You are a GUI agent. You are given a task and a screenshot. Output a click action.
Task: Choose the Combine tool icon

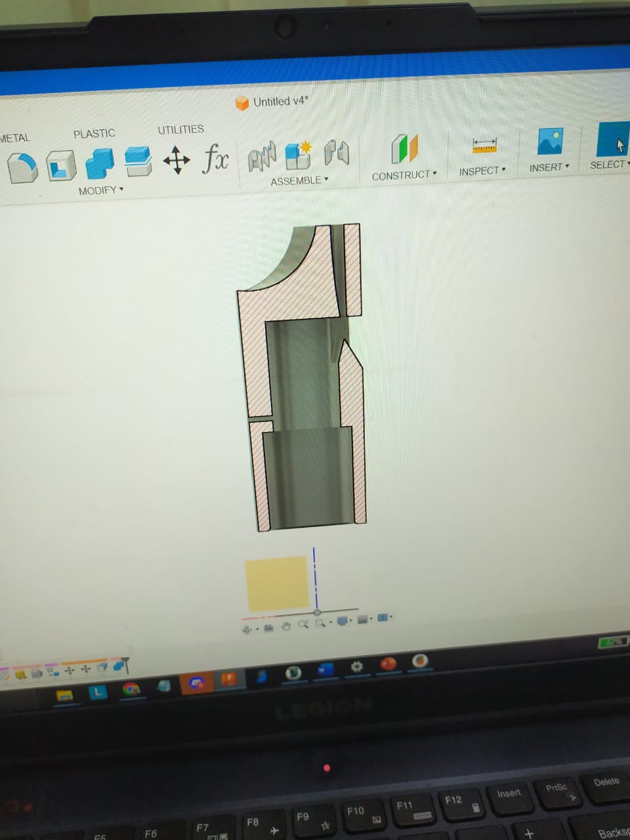point(99,163)
